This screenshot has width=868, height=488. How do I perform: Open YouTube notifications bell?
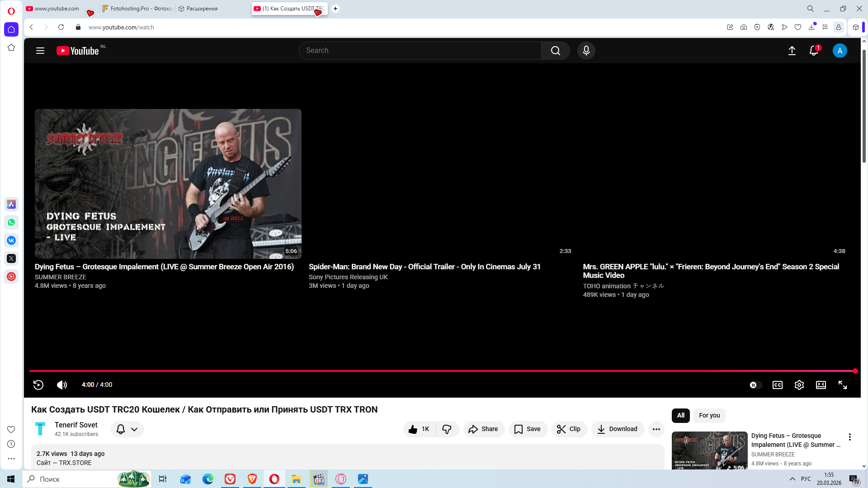tap(814, 51)
